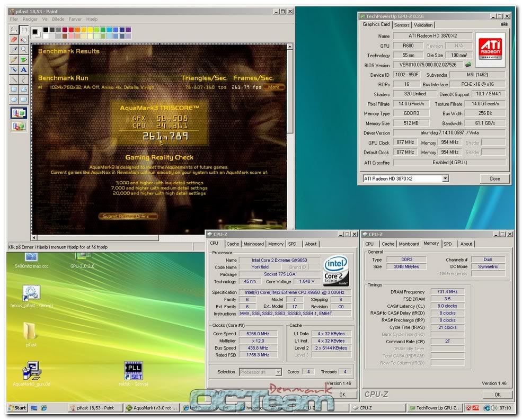The height and width of the screenshot is (420, 522).
Task: Open the Rediger menu in Paint
Action: click(30, 19)
